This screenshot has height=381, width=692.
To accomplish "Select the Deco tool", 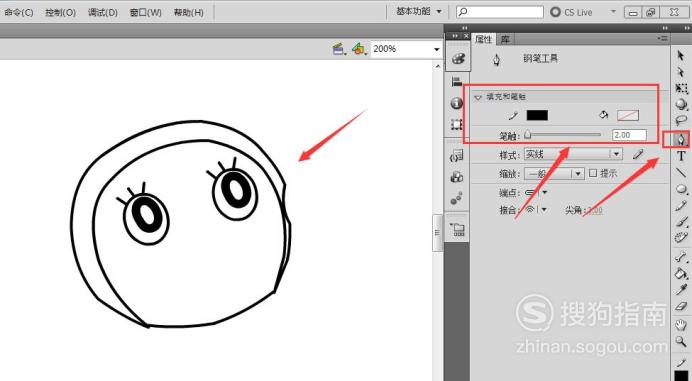I will (x=681, y=238).
